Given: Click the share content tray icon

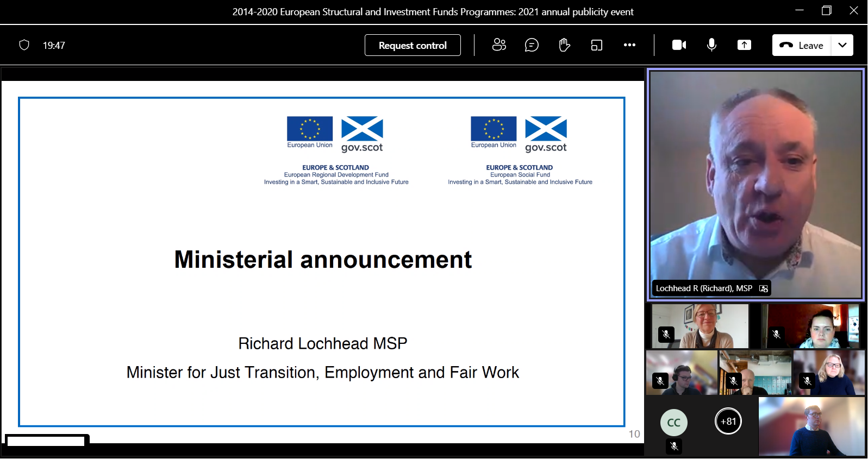Looking at the screenshot, I should [x=744, y=45].
